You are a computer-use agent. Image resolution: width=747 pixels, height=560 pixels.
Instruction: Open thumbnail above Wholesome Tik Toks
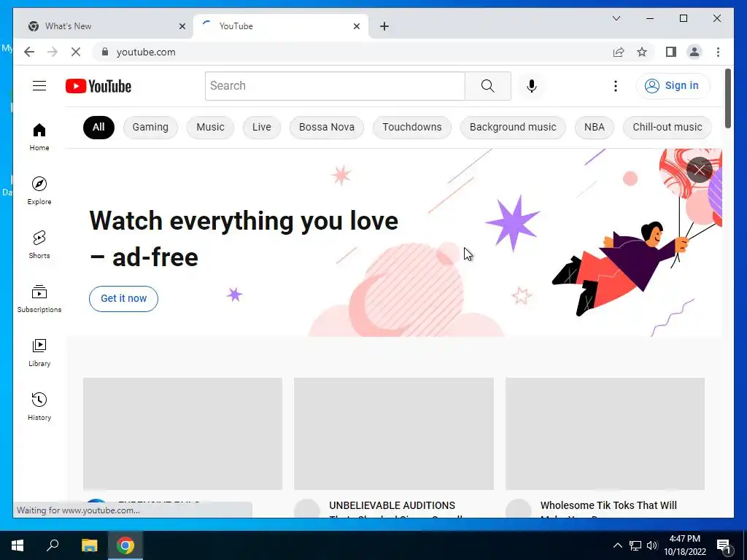point(605,433)
